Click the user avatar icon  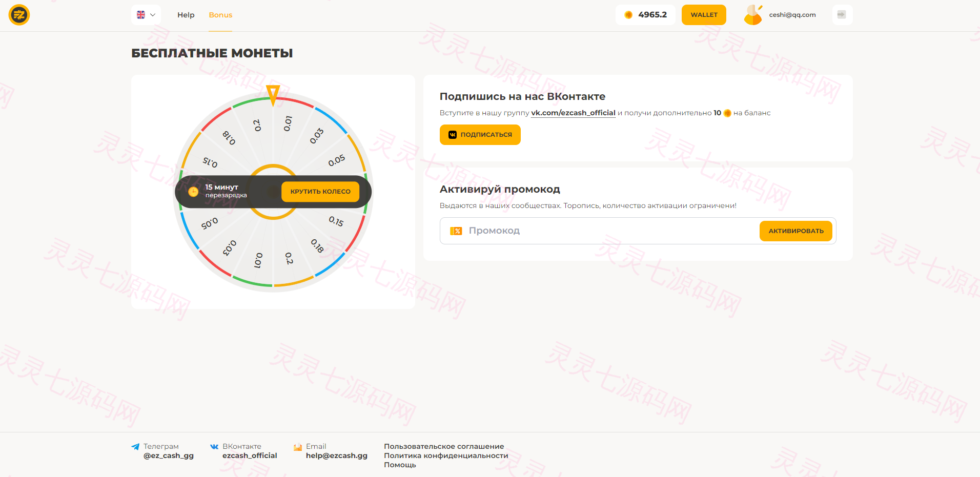tap(753, 15)
